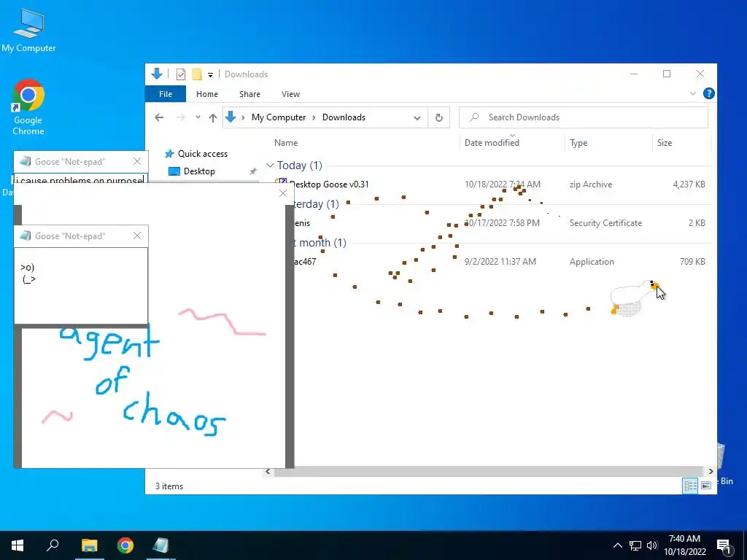Open the notification center icon
The width and height of the screenshot is (747, 560).
[724, 546]
